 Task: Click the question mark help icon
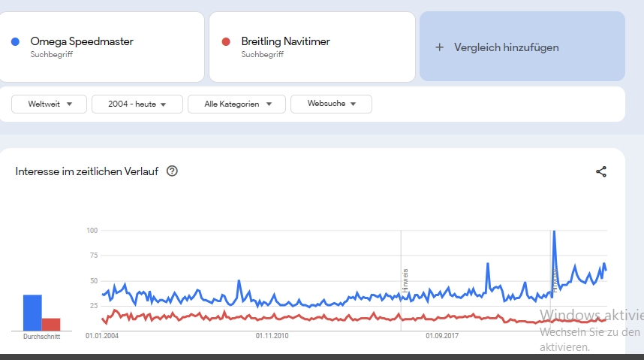[172, 171]
